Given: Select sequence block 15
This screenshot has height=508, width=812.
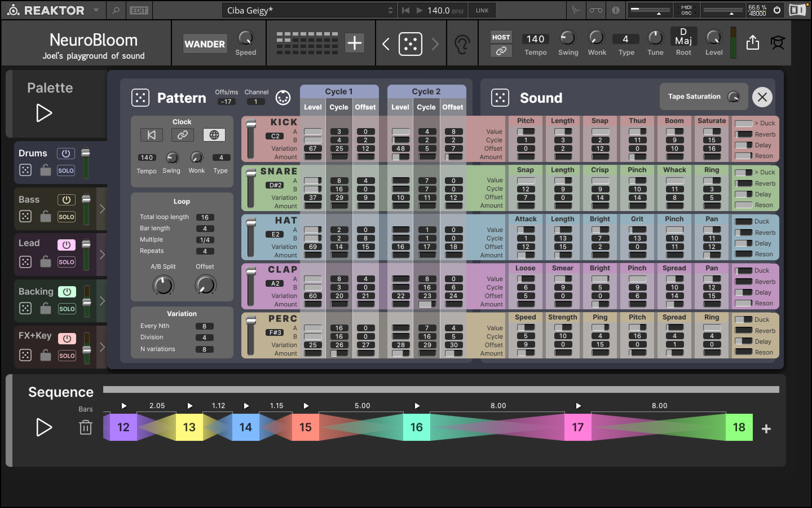Looking at the screenshot, I should [305, 427].
